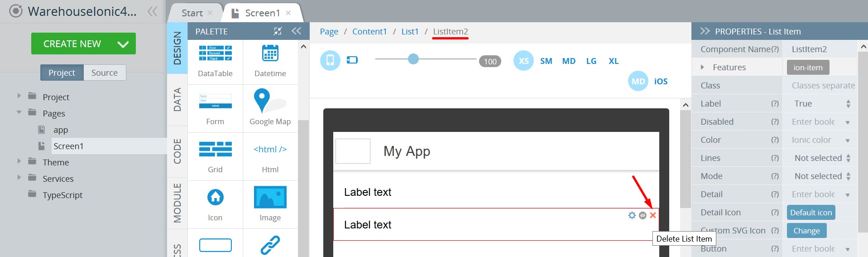Switch to the Screen1 tab
Image resolution: width=868 pixels, height=257 pixels.
(x=262, y=13)
